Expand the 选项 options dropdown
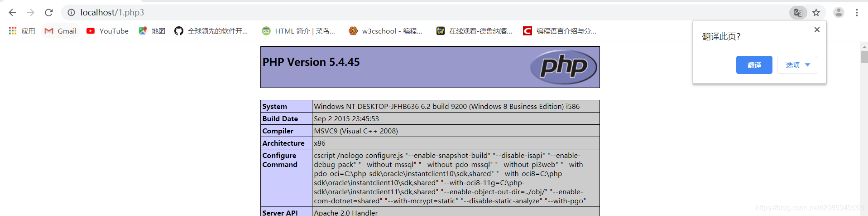The height and width of the screenshot is (216, 868). point(797,65)
